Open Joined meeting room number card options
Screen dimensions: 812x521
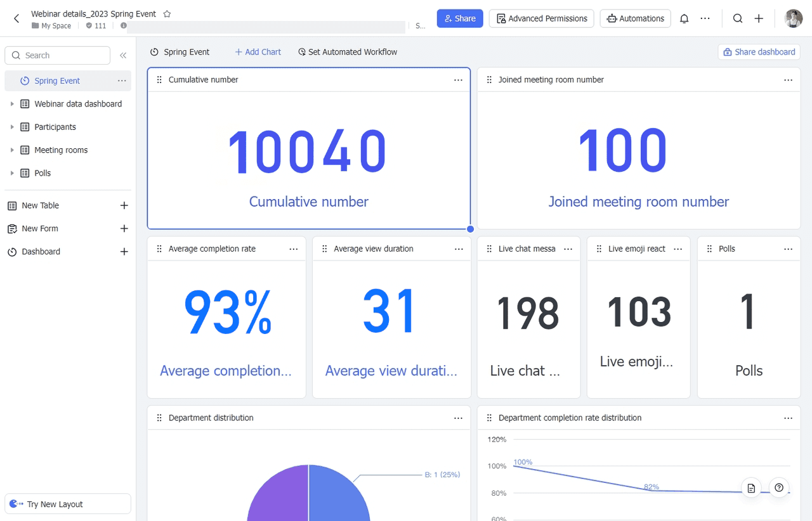[788, 80]
